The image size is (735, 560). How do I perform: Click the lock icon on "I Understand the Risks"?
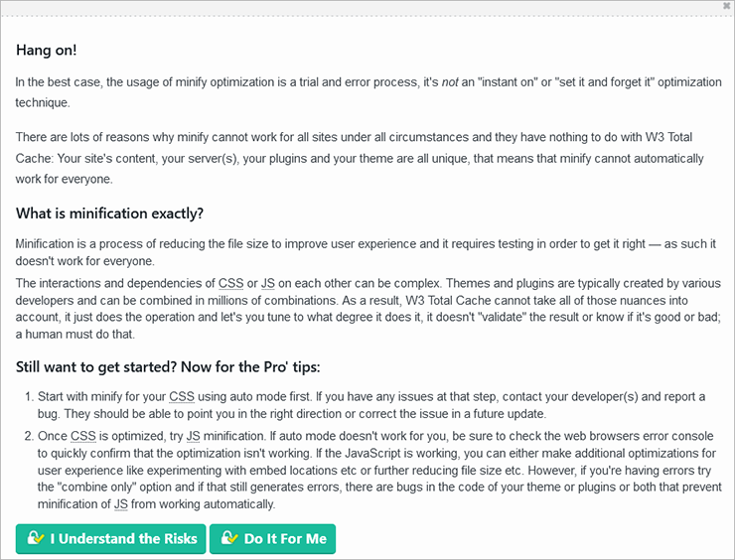pos(35,539)
